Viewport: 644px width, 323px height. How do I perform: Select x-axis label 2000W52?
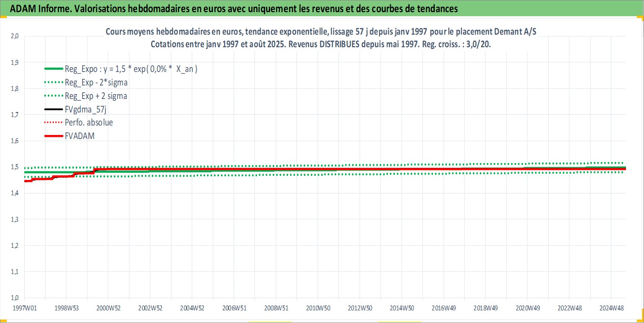pos(108,308)
